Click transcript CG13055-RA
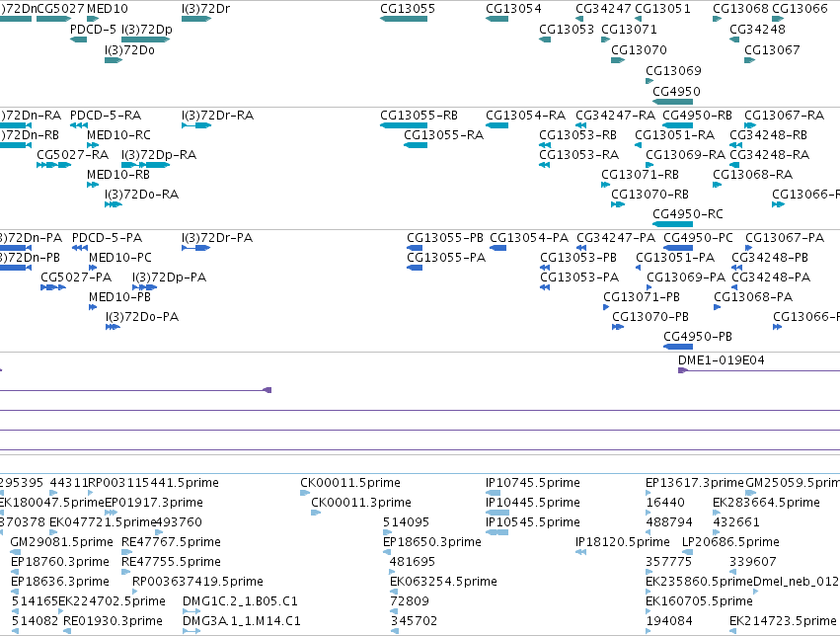Viewport: 840px width, 636px height. click(443, 135)
